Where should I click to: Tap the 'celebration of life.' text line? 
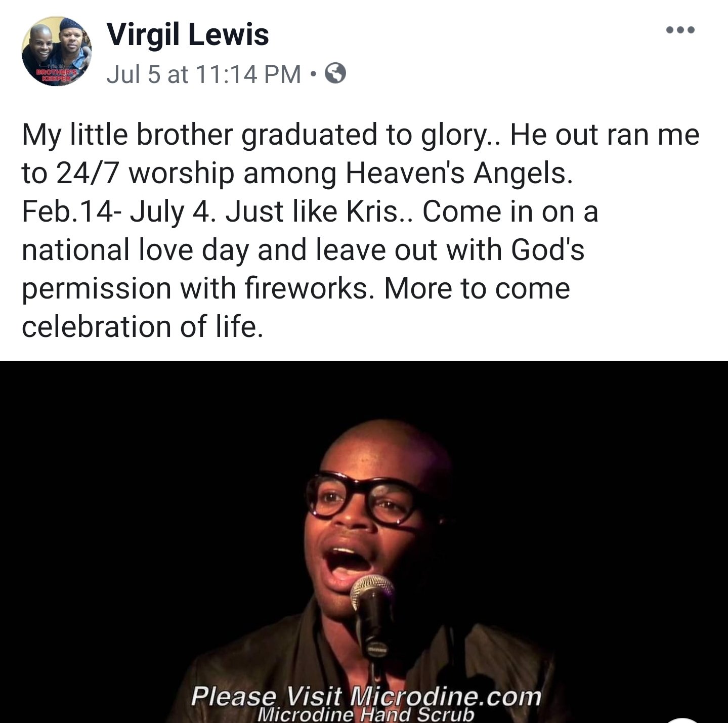pyautogui.click(x=143, y=326)
